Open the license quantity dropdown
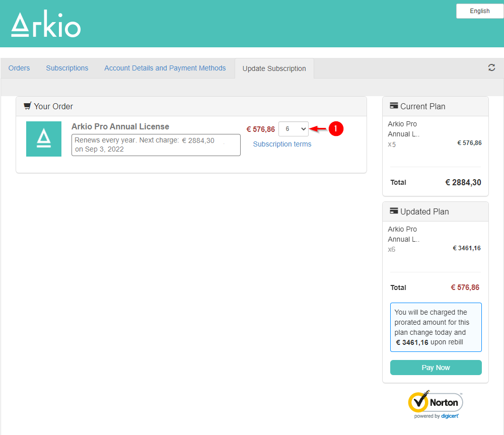Viewport: 504px width, 435px height. click(294, 129)
